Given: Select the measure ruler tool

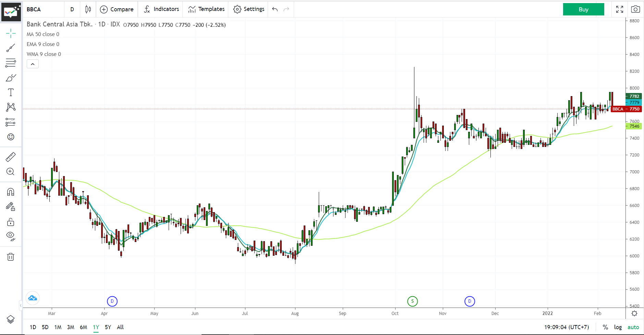Looking at the screenshot, I should tap(11, 157).
